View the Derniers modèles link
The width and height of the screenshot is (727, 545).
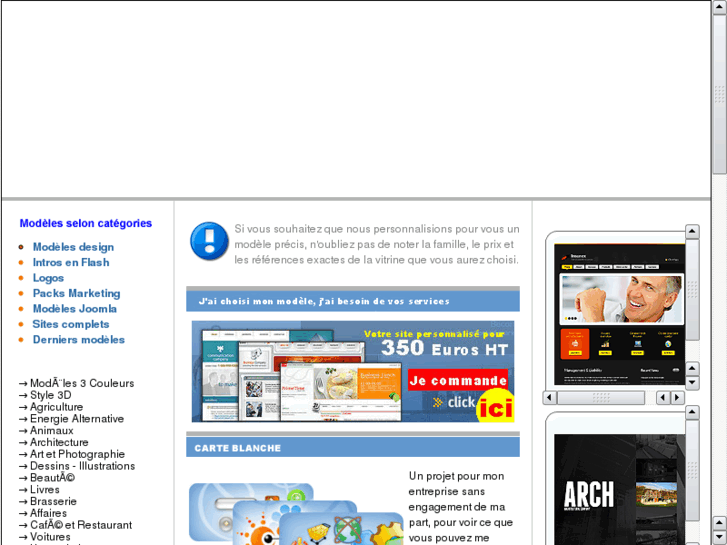coord(79,340)
